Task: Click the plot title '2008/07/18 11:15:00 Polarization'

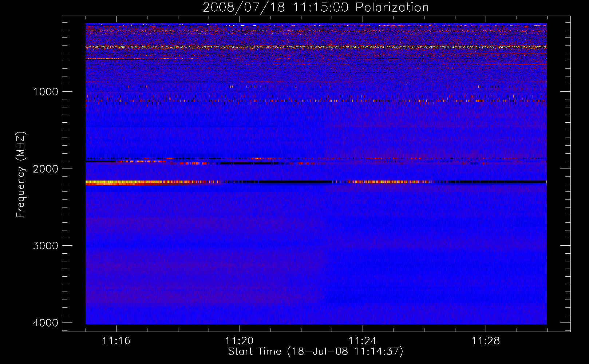Action: tap(316, 7)
